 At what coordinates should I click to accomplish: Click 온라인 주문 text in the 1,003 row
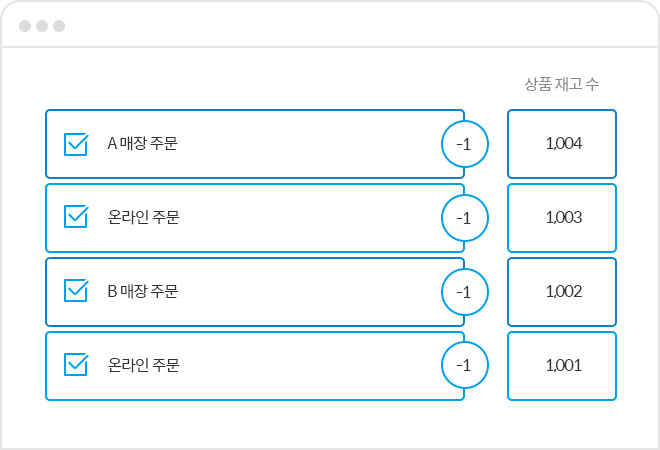coord(144,217)
